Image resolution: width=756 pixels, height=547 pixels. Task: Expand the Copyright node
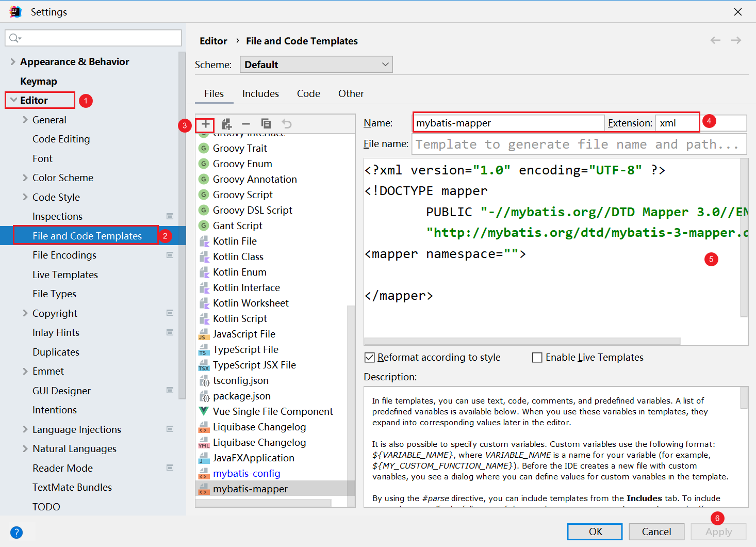[x=25, y=313]
